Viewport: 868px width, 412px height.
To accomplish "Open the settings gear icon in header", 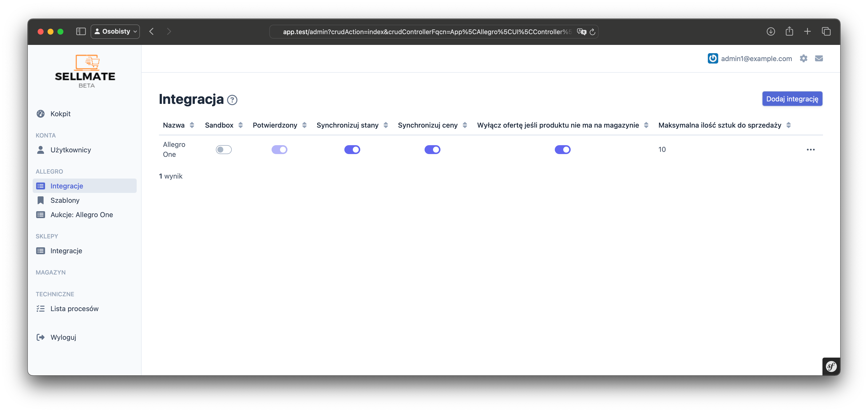I will point(803,59).
